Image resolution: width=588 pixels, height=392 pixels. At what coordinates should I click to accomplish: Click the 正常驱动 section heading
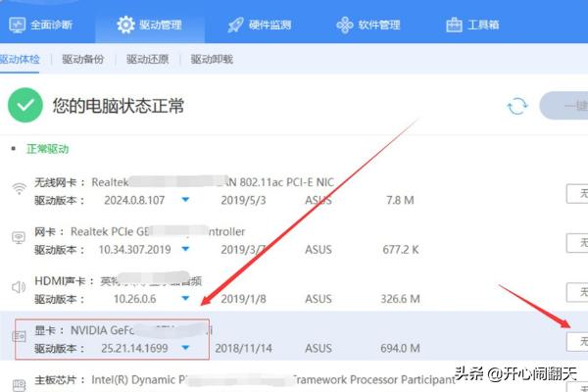[47, 149]
